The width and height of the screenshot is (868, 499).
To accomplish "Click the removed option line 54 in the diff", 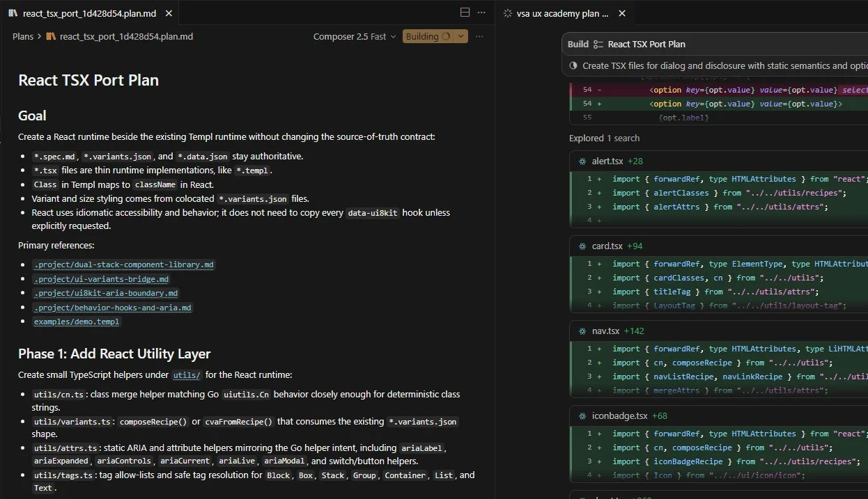I will [x=718, y=90].
